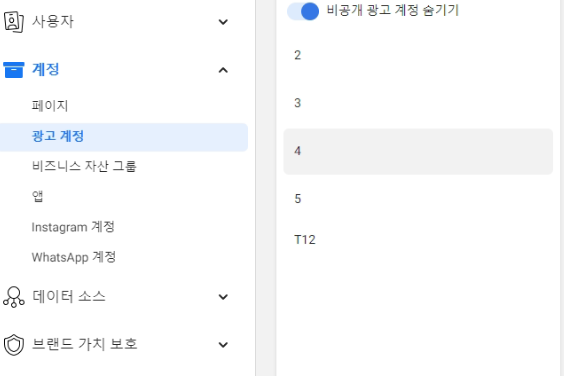Image resolution: width=564 pixels, height=376 pixels.
Task: Select ad account T12
Action: [x=418, y=240]
